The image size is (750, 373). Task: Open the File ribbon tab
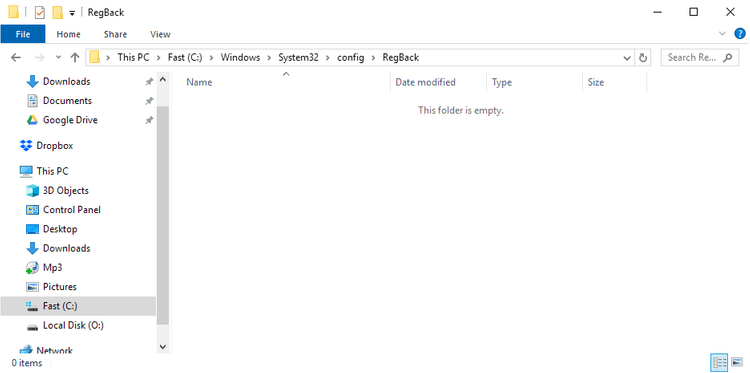tap(23, 34)
